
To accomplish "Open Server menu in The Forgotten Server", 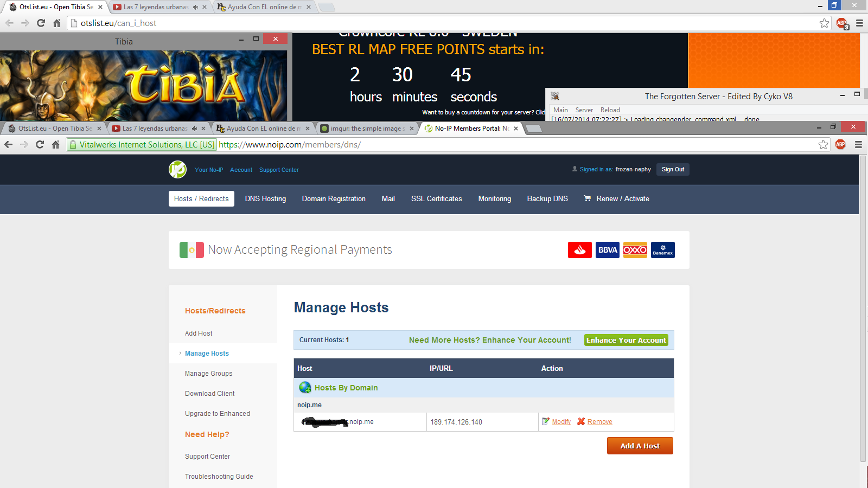I will [584, 110].
